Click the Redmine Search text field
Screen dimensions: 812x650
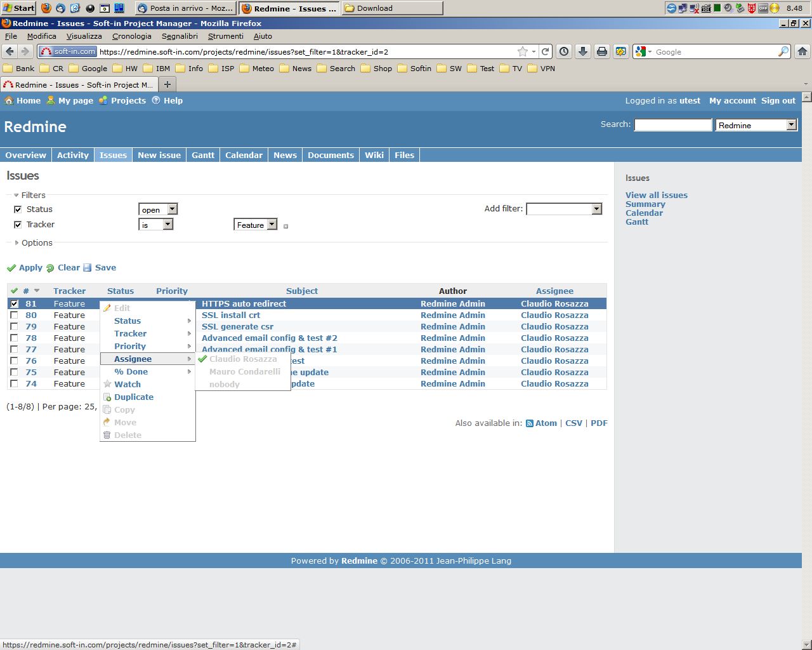[673, 125]
